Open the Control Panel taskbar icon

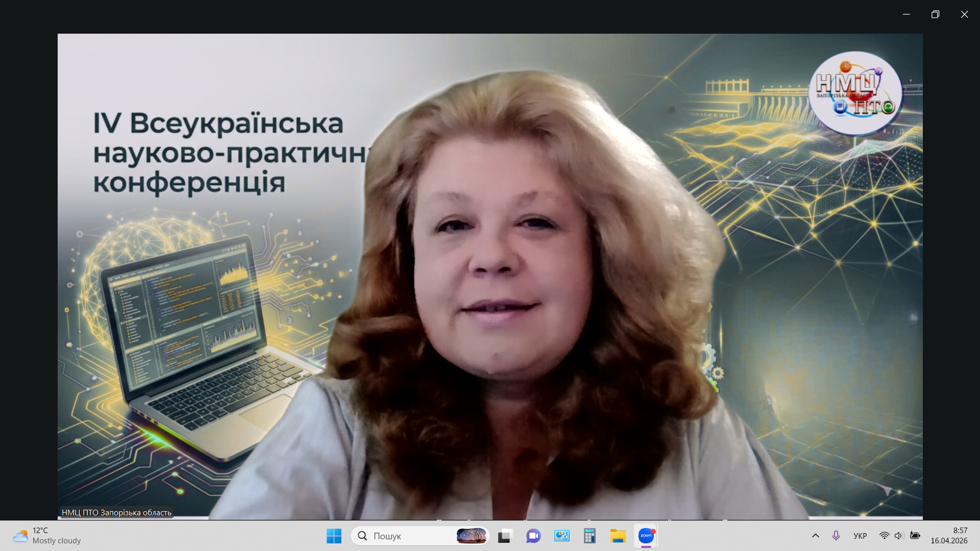pyautogui.click(x=561, y=536)
